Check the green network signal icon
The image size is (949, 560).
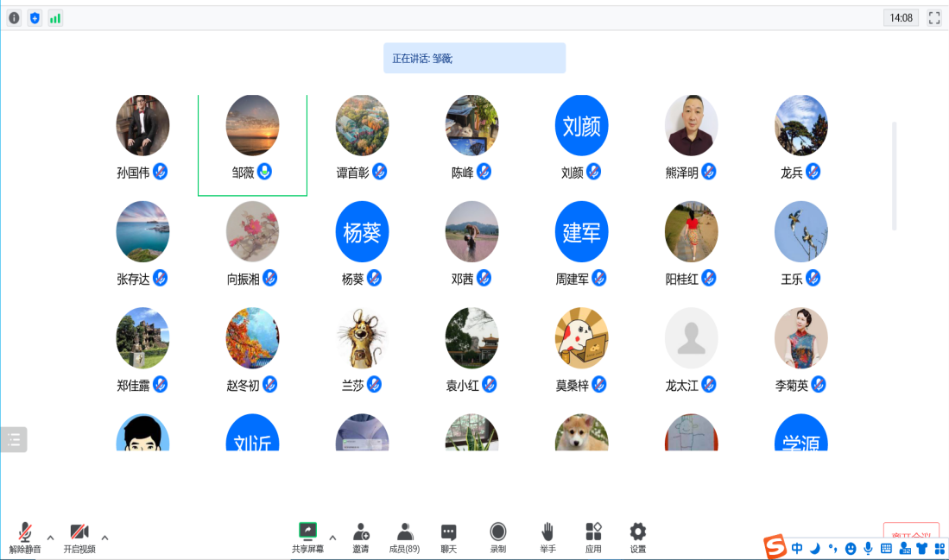pos(55,18)
